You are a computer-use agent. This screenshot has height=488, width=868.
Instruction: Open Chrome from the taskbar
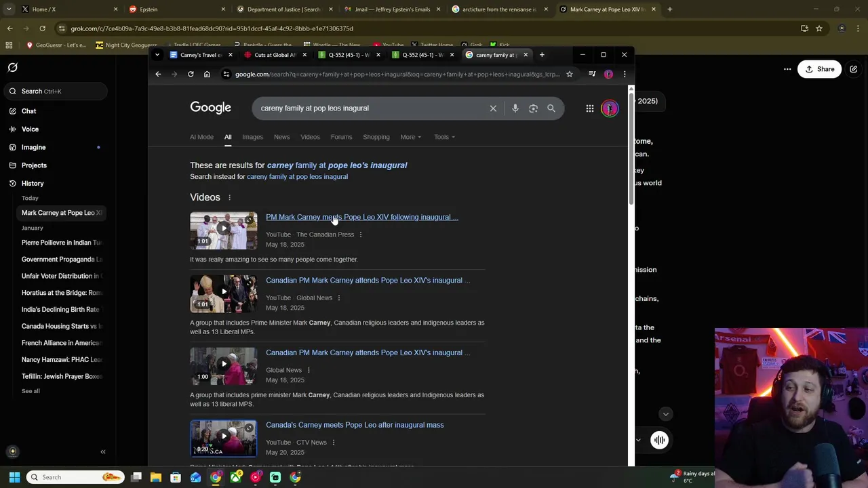[216, 477]
